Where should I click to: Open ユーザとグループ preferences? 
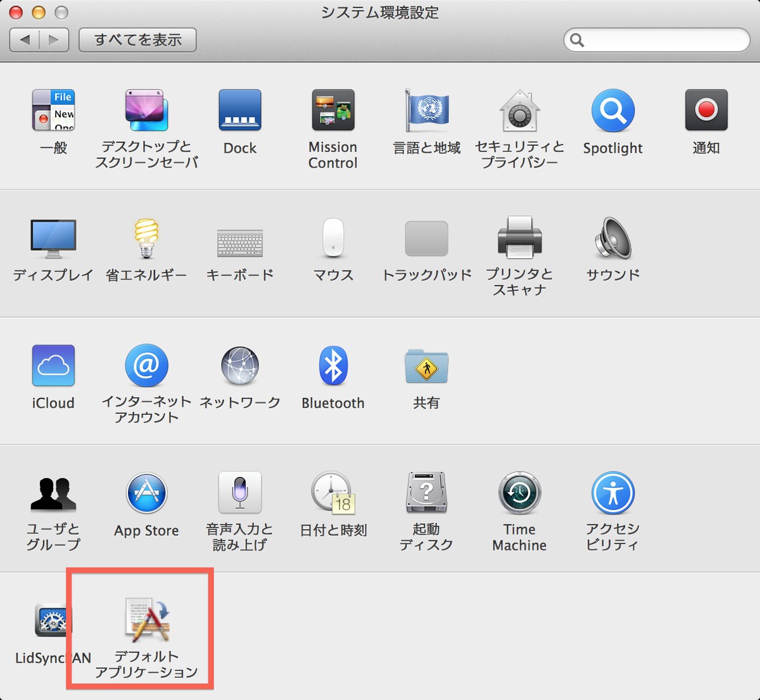pos(54,494)
